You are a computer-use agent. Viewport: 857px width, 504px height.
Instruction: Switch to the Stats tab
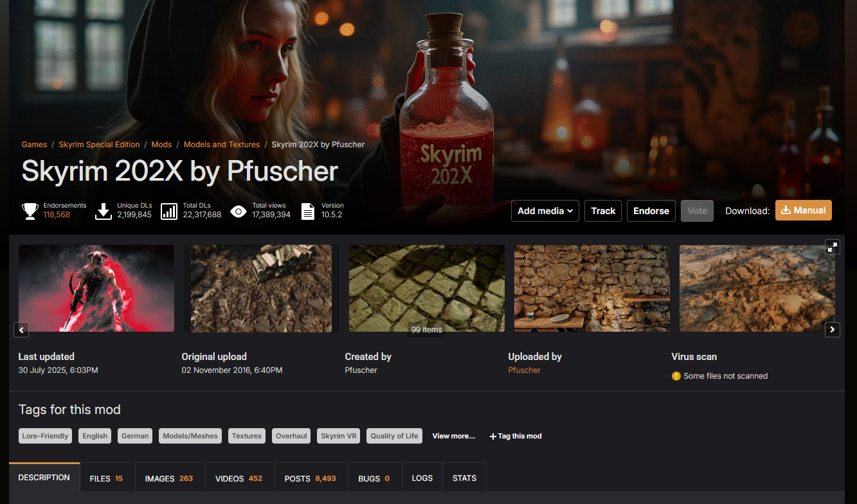click(464, 478)
